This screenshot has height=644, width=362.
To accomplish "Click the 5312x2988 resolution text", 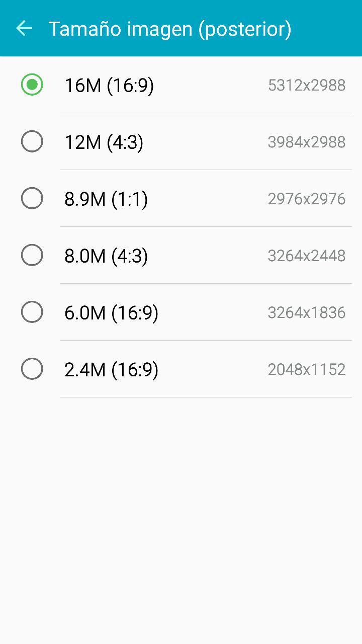I will point(307,85).
